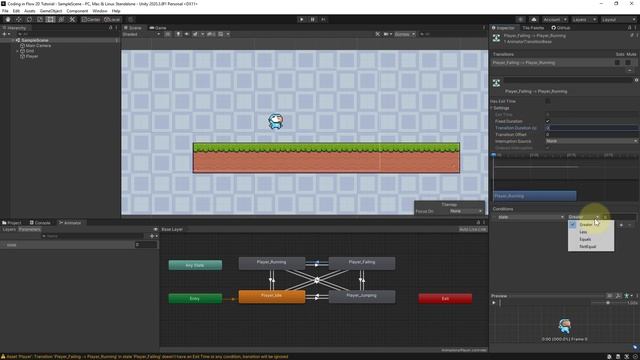The height and width of the screenshot is (360, 640).
Task: Switch to the Game tab
Action: click(x=158, y=28)
